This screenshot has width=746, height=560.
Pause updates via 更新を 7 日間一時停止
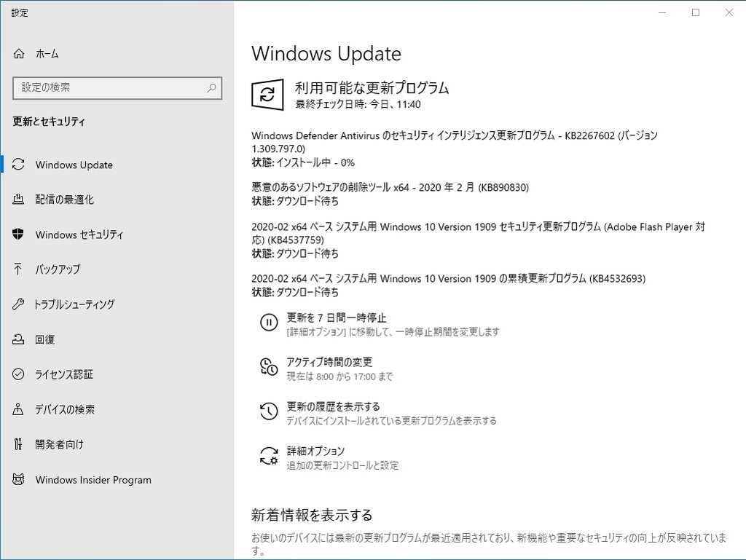pyautogui.click(x=380, y=324)
